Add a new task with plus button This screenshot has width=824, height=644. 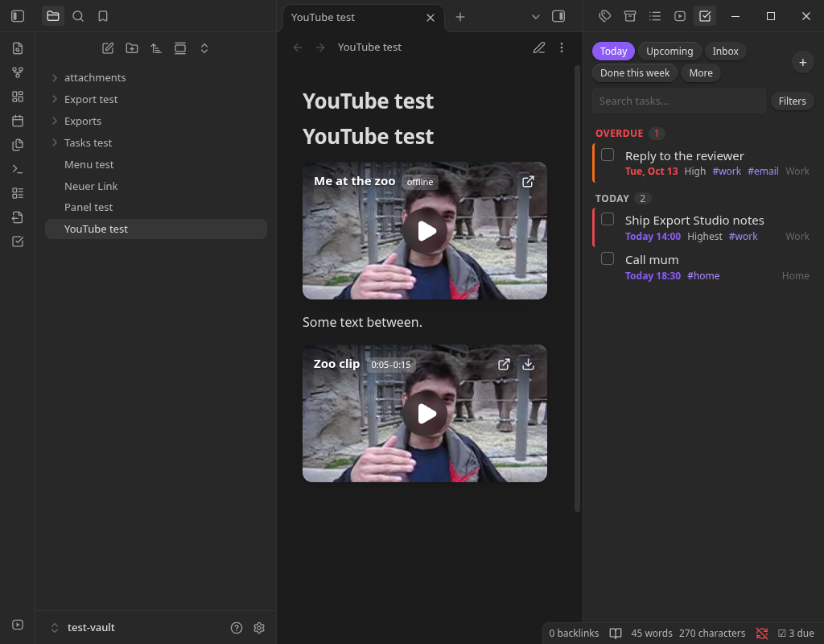coord(802,63)
